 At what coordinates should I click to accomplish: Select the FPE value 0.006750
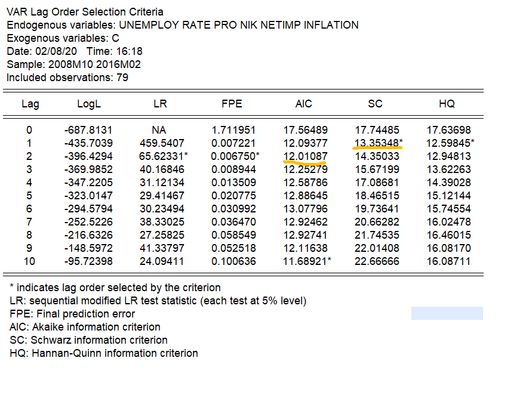(233, 156)
